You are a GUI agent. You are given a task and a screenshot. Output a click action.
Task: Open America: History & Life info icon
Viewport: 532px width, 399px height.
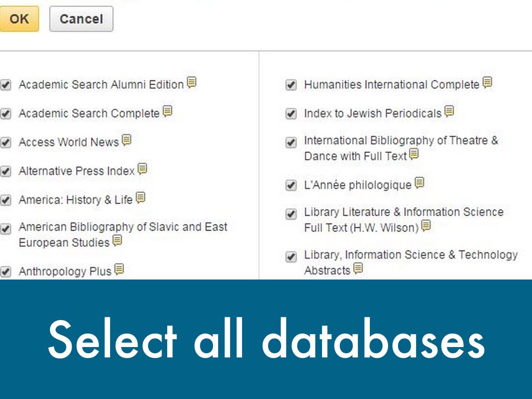click(x=140, y=198)
